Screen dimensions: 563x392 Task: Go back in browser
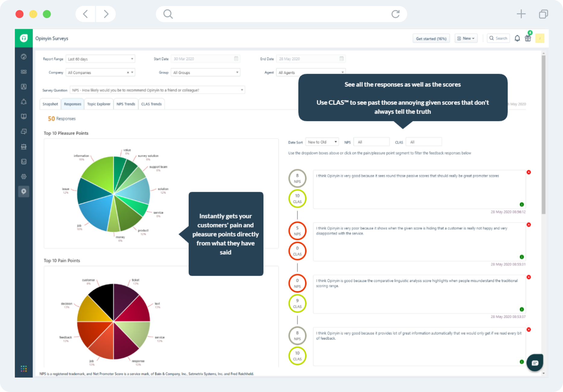coord(86,14)
